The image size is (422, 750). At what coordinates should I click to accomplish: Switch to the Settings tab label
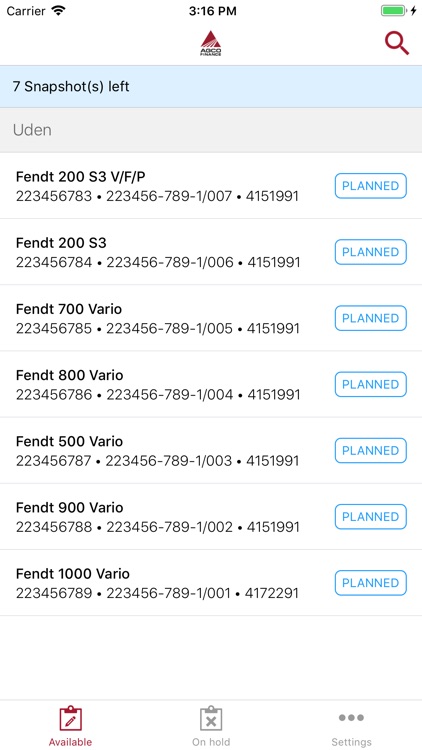tap(351, 742)
